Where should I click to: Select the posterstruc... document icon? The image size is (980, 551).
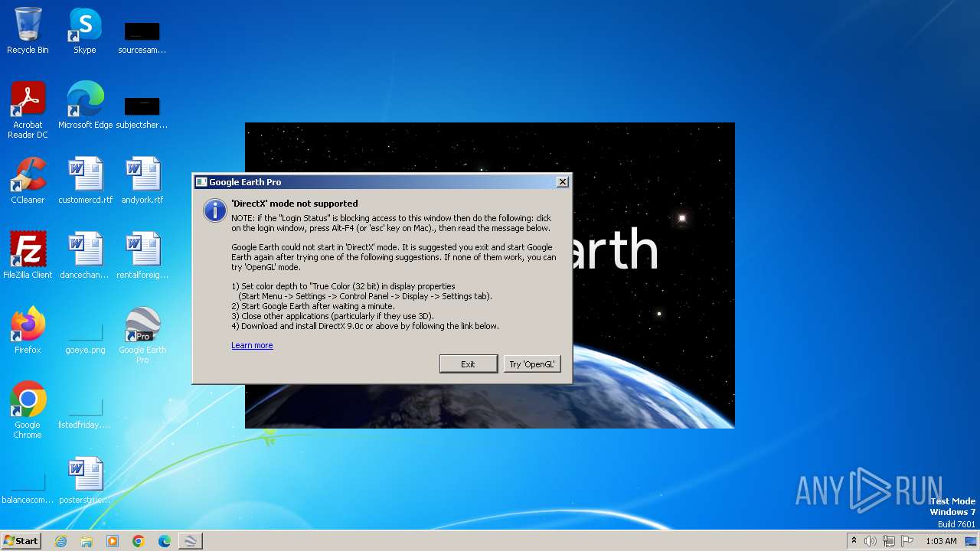(85, 481)
